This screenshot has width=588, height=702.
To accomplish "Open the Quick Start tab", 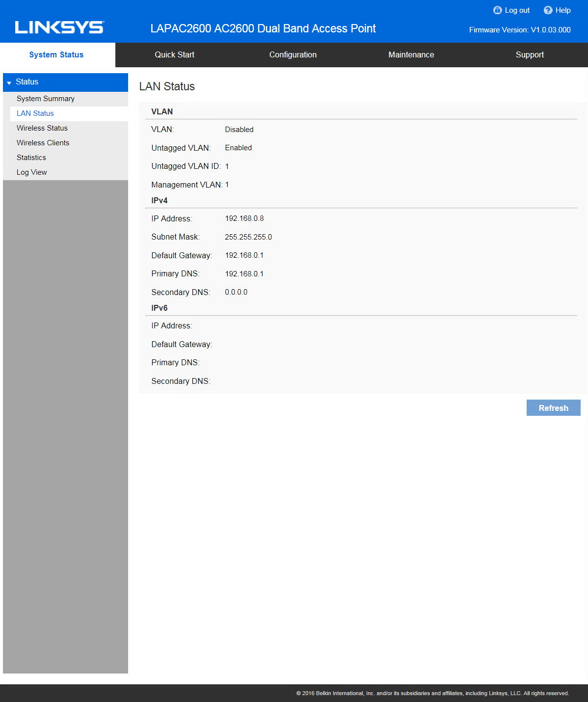I will [x=175, y=55].
